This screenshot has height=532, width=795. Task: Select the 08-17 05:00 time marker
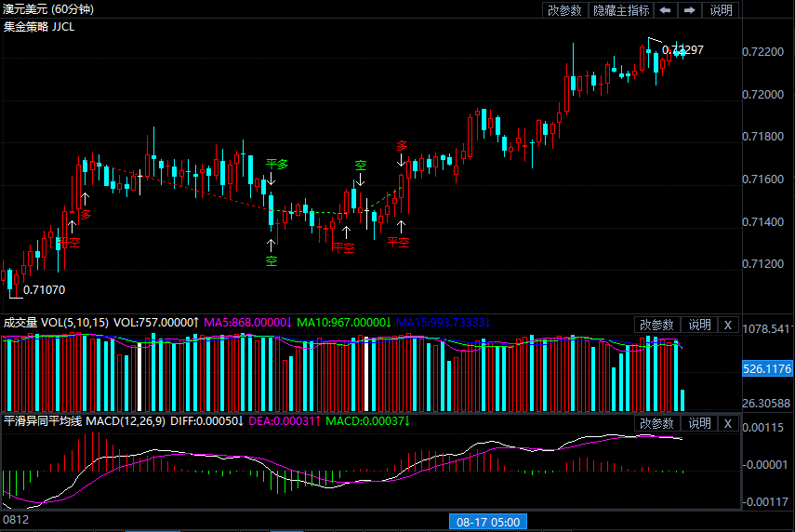(x=488, y=522)
